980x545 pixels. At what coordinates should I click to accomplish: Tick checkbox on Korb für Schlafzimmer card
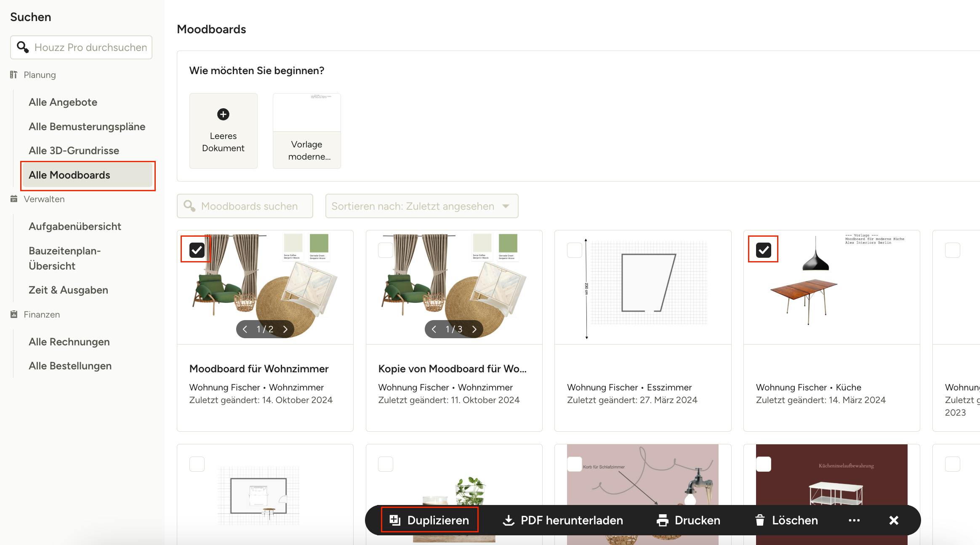tap(575, 464)
